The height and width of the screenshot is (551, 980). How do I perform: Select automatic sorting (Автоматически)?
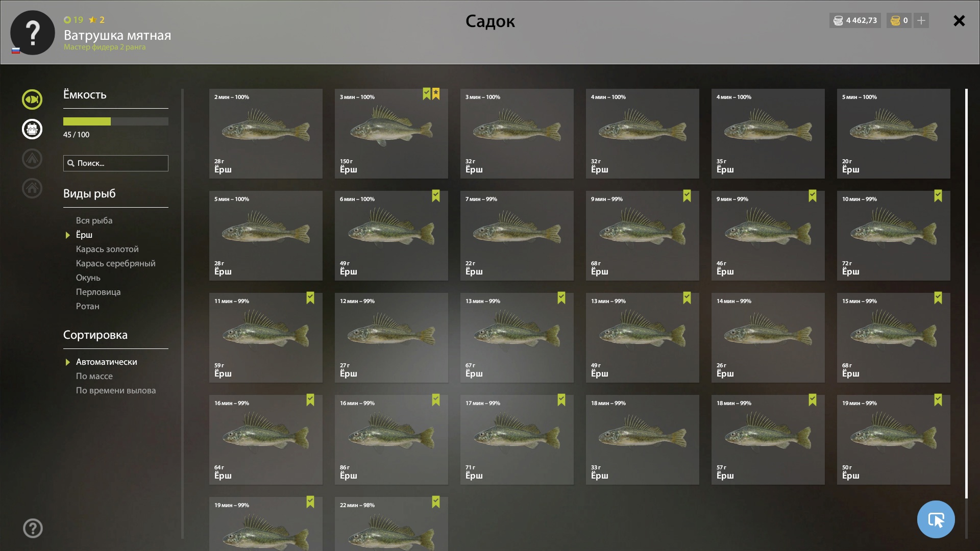coord(107,362)
